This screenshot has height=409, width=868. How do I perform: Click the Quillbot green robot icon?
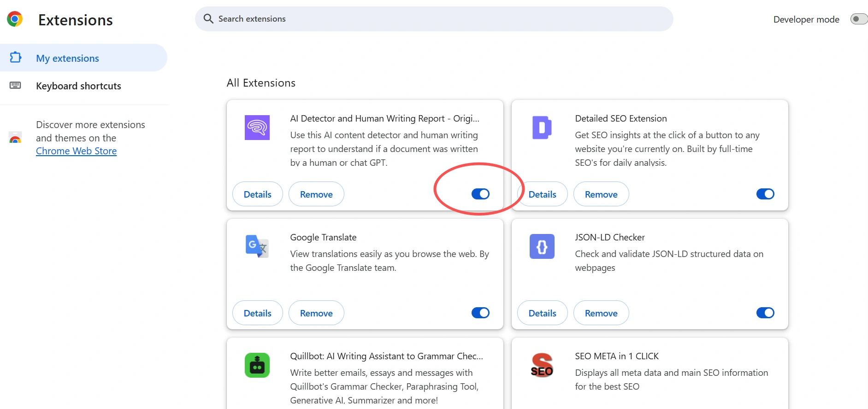pyautogui.click(x=257, y=365)
